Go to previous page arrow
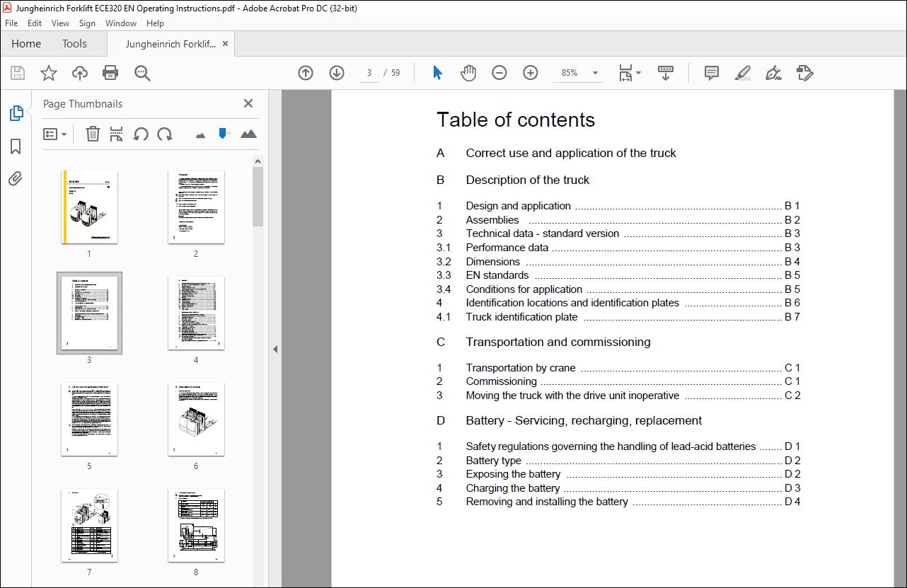Screen dimensions: 907x588 pyautogui.click(x=306, y=73)
